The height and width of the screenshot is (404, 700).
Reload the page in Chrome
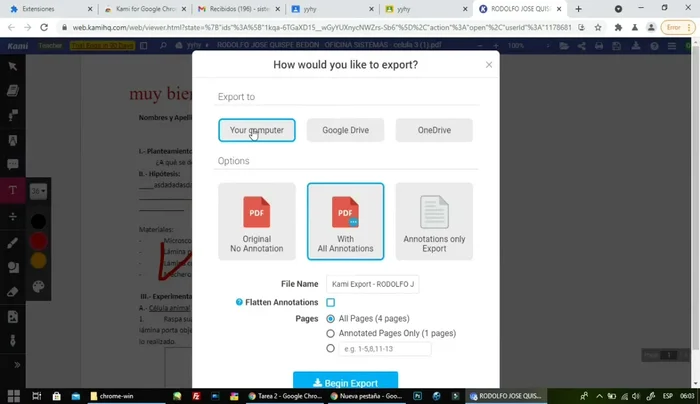[x=44, y=27]
